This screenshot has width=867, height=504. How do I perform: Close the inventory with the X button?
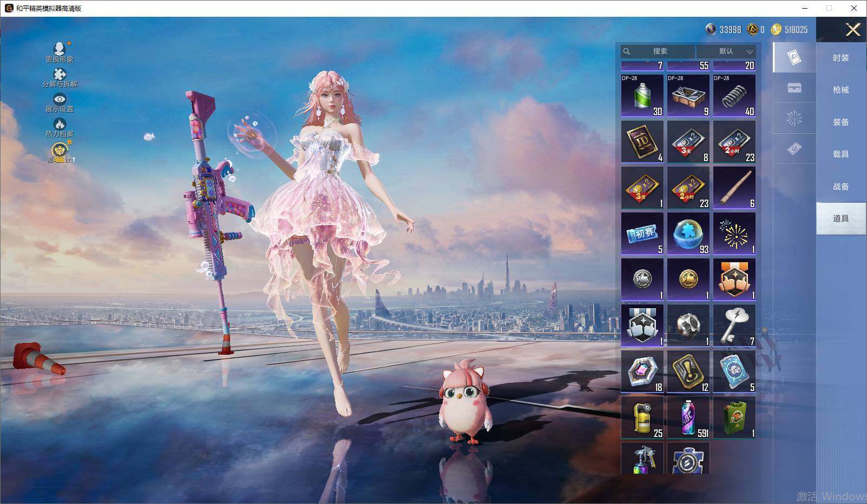click(x=853, y=30)
